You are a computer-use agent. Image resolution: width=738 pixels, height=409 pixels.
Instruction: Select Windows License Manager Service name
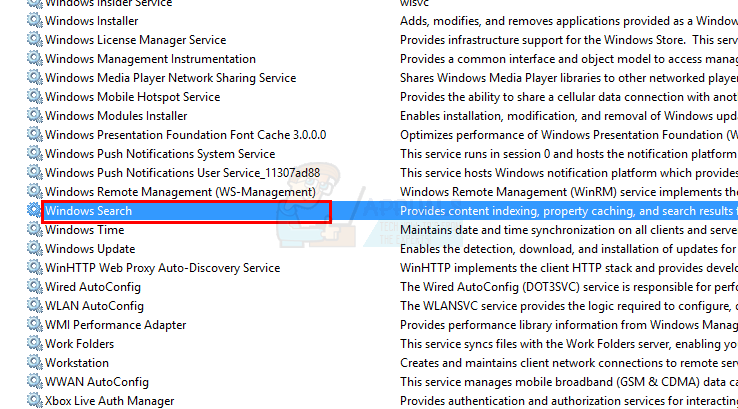point(136,40)
